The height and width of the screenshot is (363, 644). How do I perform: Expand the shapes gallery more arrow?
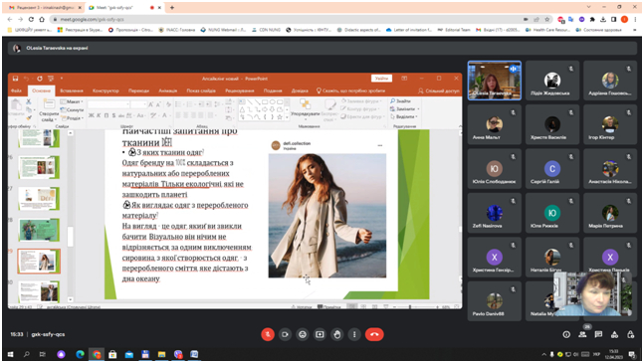(287, 117)
